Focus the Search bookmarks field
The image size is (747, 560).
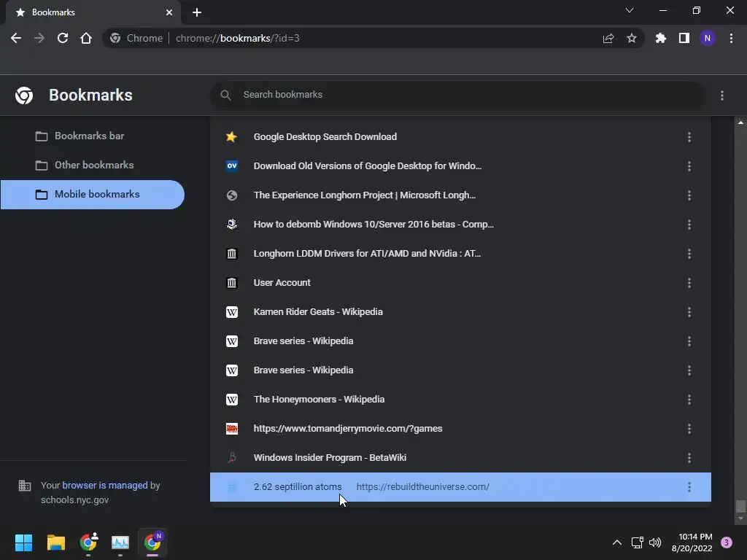457,95
